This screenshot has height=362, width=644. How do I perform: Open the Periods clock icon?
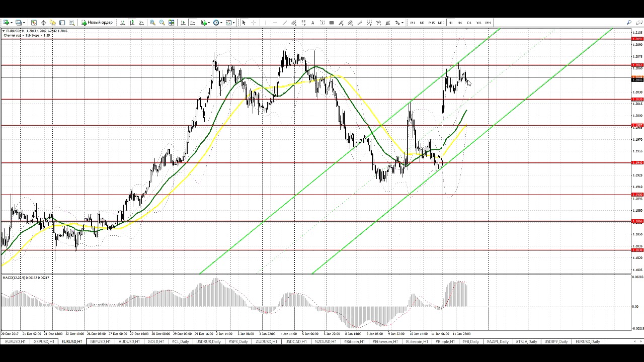pos(216,23)
